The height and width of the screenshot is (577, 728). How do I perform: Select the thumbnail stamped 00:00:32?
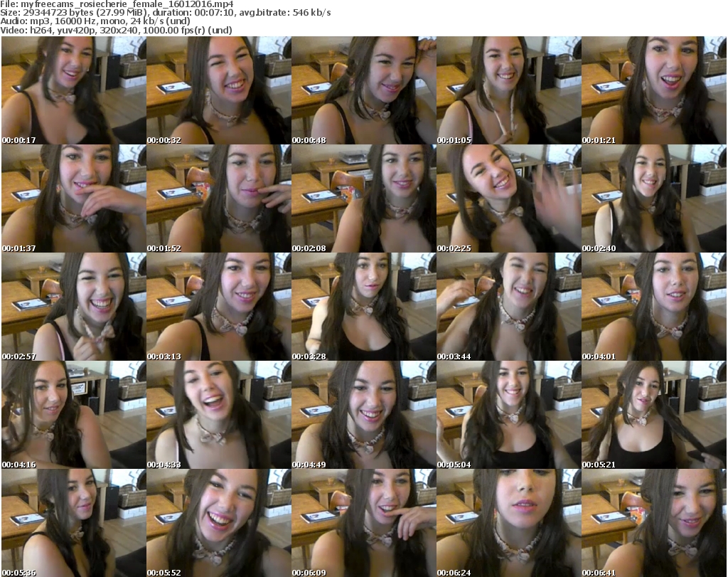pos(219,90)
